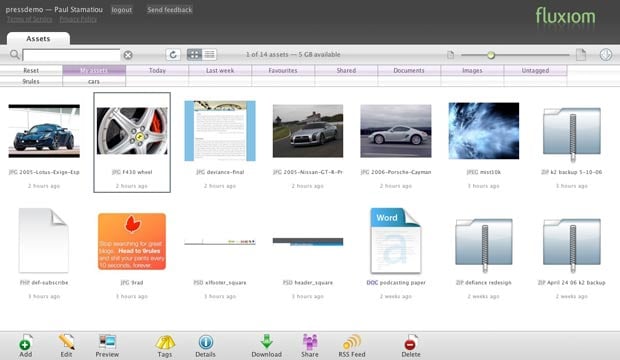
Task: Click the 'JPG F430 wheel' file name
Action: [x=132, y=172]
